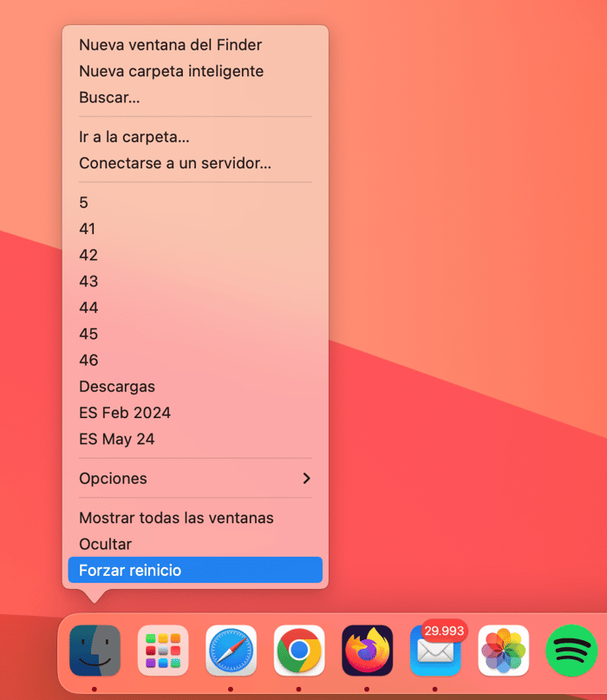The image size is (607, 700).
Task: Choose Ir a la carpeta...
Action: pyautogui.click(x=195, y=137)
